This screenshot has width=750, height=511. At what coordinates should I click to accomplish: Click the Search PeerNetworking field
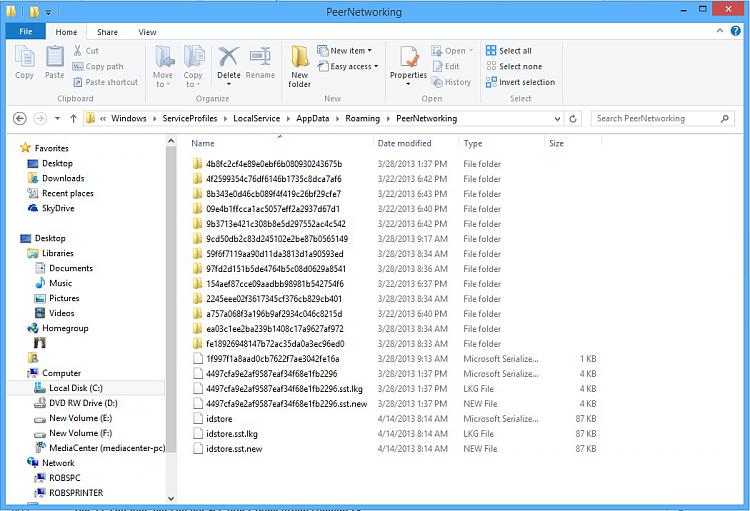(662, 118)
